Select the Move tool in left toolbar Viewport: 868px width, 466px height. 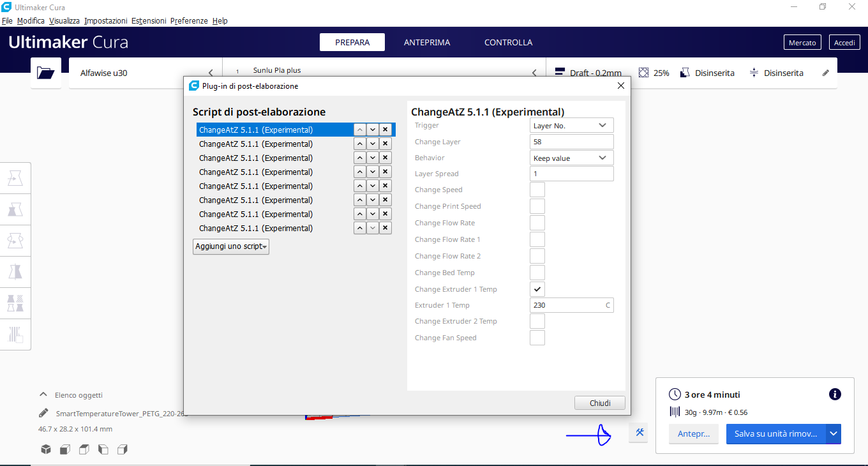pyautogui.click(x=15, y=179)
